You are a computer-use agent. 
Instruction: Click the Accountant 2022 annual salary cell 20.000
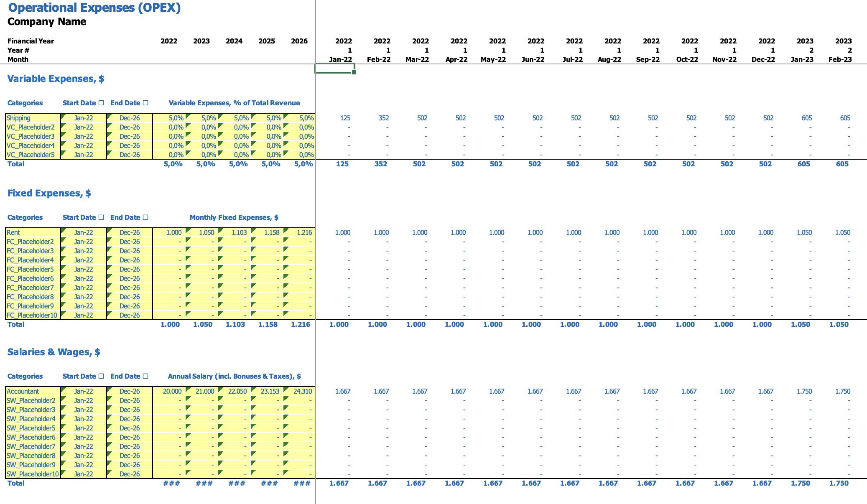pos(172,392)
